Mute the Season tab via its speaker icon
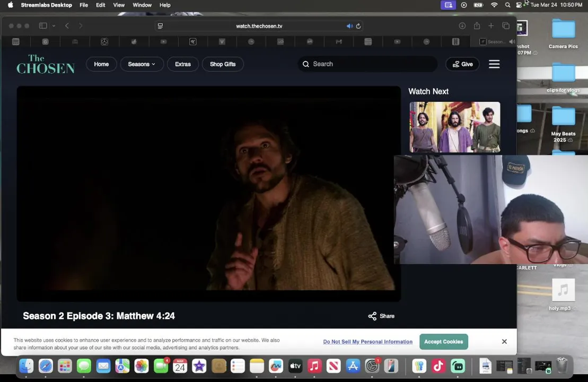The height and width of the screenshot is (382, 588). click(x=512, y=42)
